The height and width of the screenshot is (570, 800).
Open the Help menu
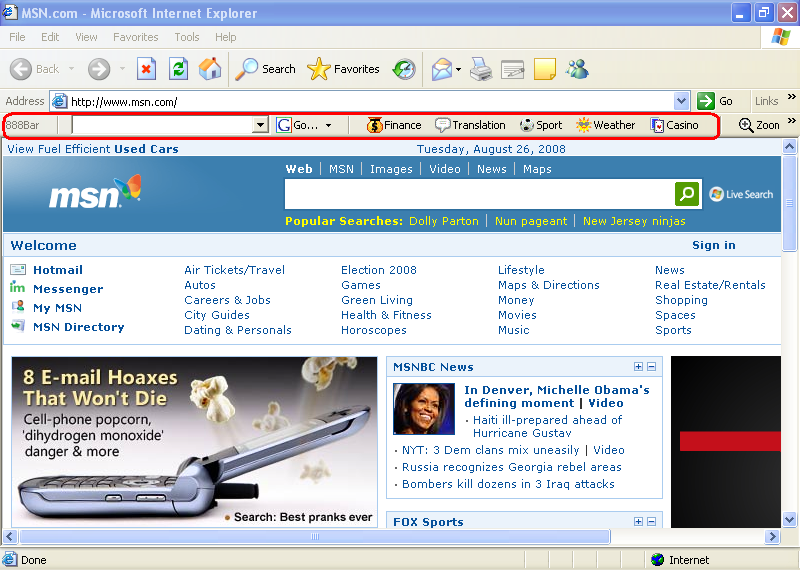tap(226, 37)
